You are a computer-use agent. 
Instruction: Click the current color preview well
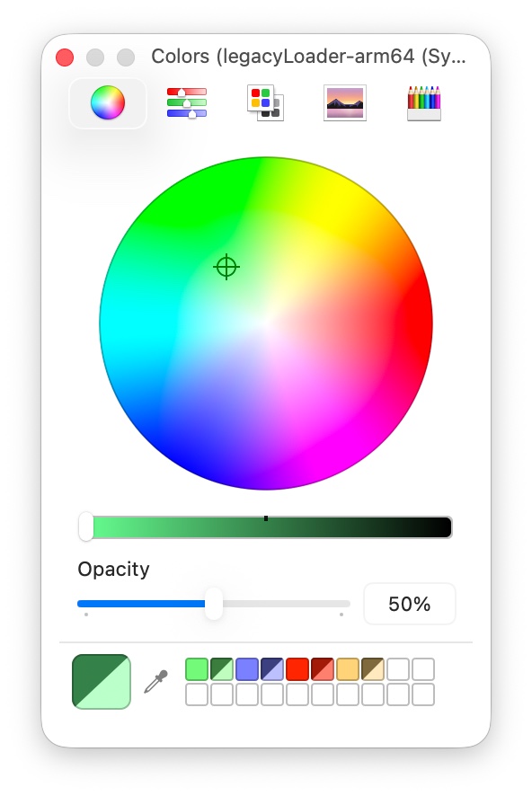click(x=100, y=681)
